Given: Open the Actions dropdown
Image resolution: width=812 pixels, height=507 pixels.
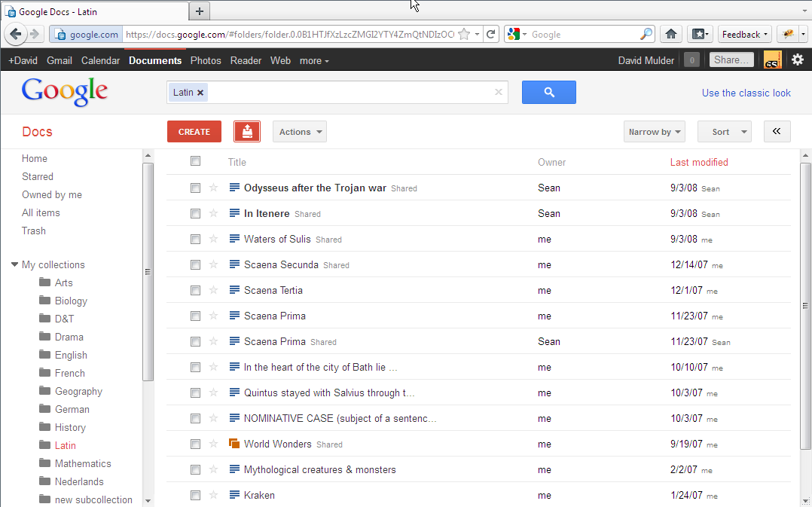Looking at the screenshot, I should pos(300,132).
